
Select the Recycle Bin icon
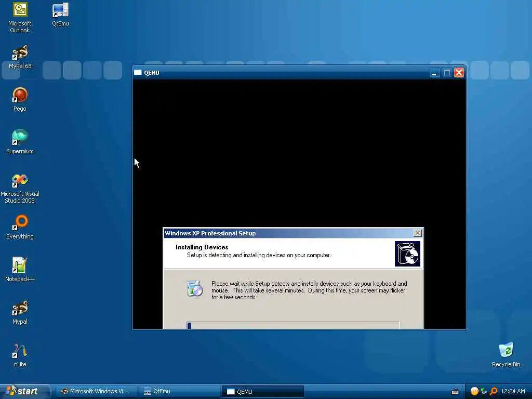506,355
